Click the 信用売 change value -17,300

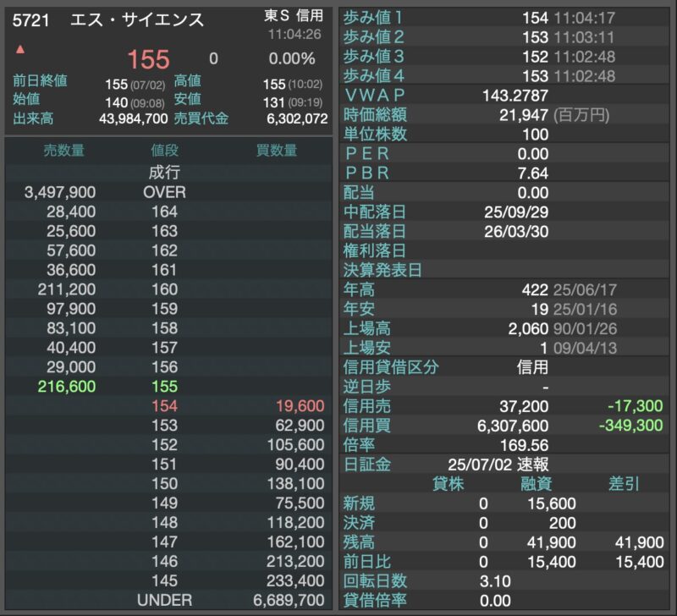tap(636, 406)
